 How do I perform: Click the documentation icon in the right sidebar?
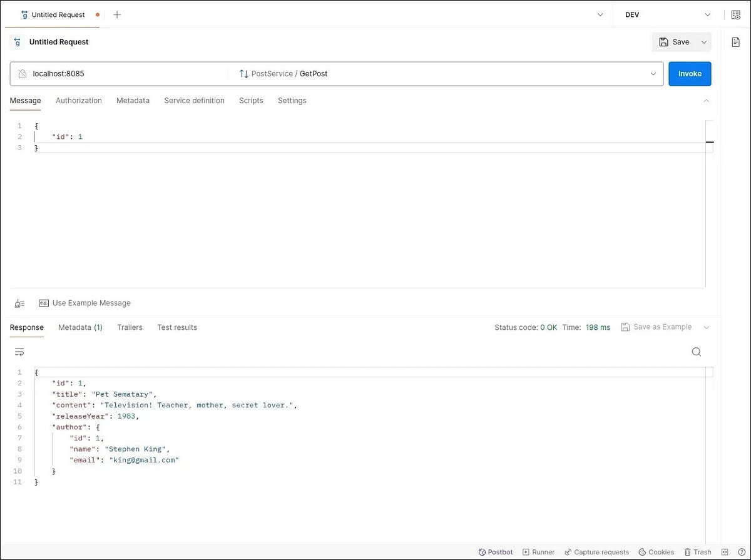click(x=736, y=42)
